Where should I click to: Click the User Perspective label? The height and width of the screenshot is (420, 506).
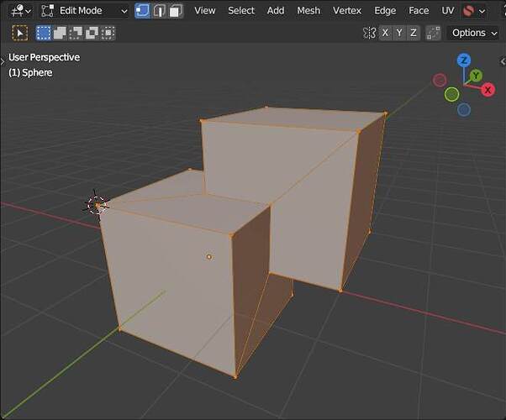click(x=44, y=57)
